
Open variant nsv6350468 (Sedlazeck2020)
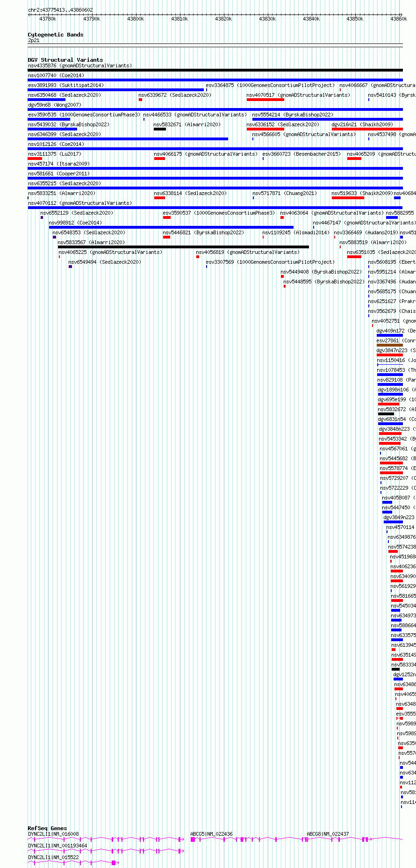pos(65,95)
